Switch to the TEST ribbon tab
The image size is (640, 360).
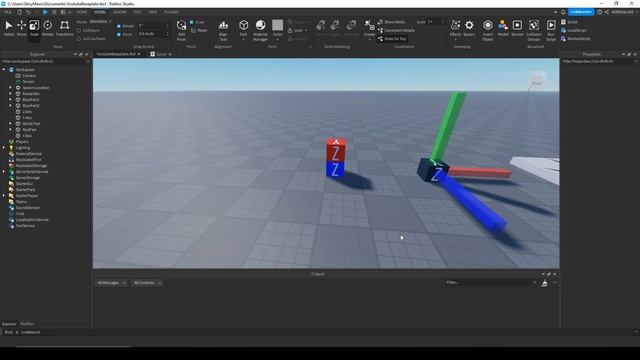(137, 12)
